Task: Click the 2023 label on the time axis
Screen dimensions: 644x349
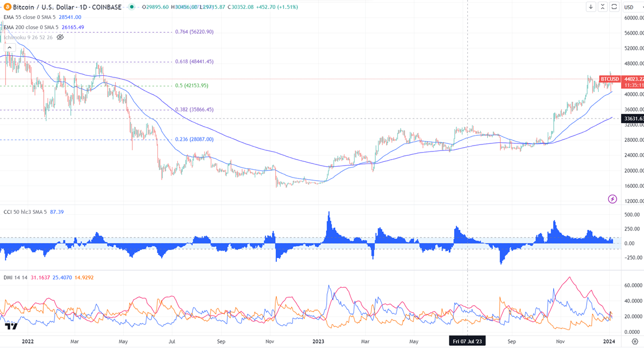Action: coord(318,341)
